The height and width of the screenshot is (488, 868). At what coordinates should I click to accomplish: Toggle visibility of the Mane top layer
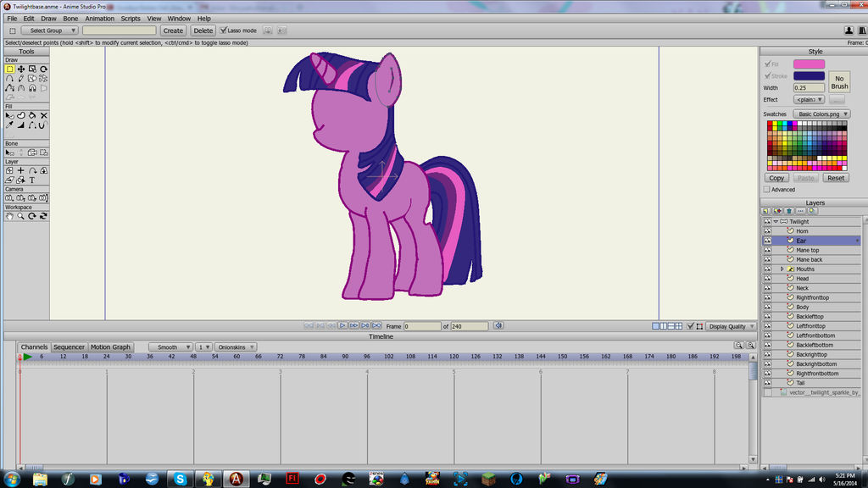coord(766,250)
